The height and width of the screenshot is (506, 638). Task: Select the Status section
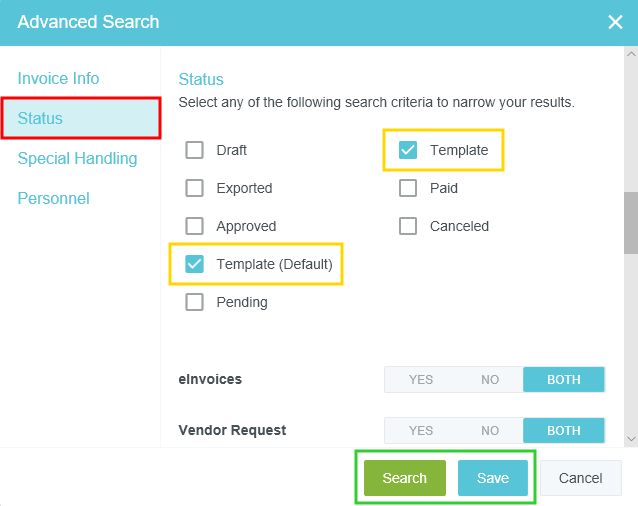(40, 118)
